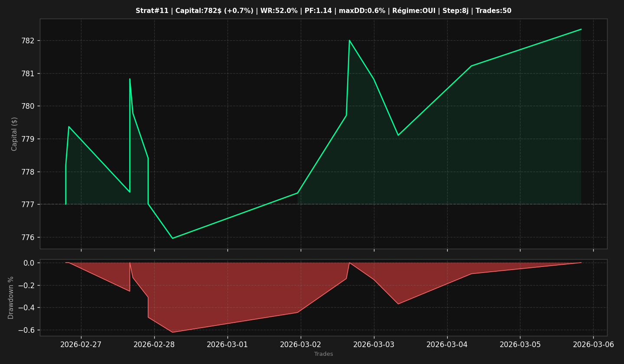Click the −0.6 drawdown tick label

26,331
